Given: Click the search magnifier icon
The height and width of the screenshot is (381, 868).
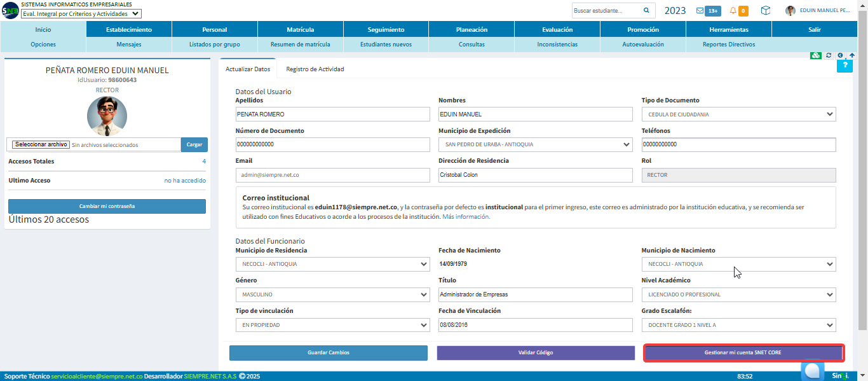Looking at the screenshot, I should tap(646, 11).
